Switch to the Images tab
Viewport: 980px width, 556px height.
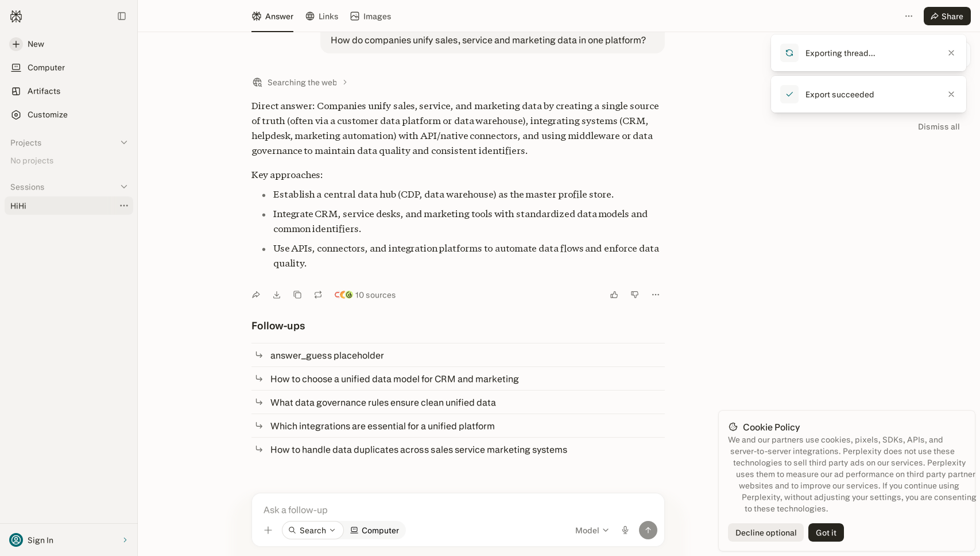pyautogui.click(x=371, y=16)
